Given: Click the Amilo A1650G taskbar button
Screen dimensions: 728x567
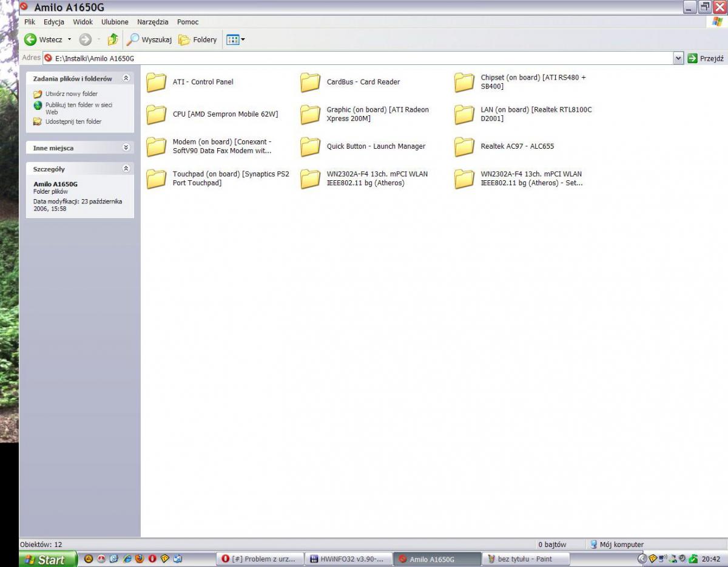Looking at the screenshot, I should coord(437,559).
